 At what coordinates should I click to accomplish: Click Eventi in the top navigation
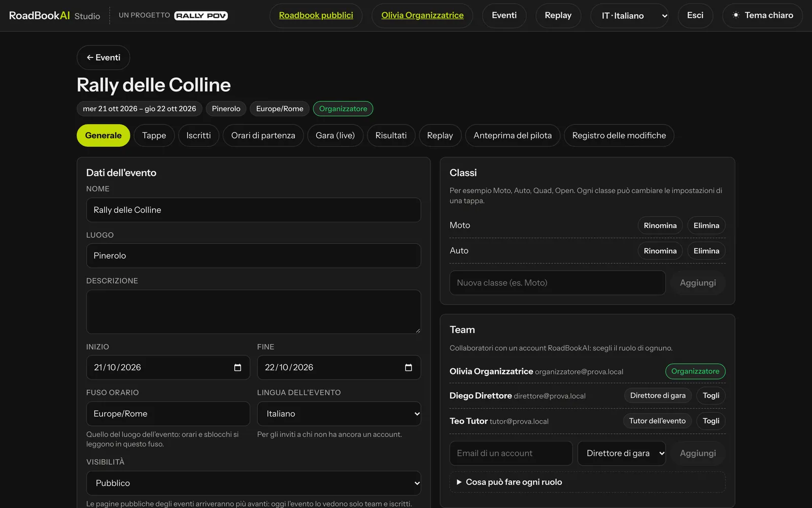[x=504, y=16]
